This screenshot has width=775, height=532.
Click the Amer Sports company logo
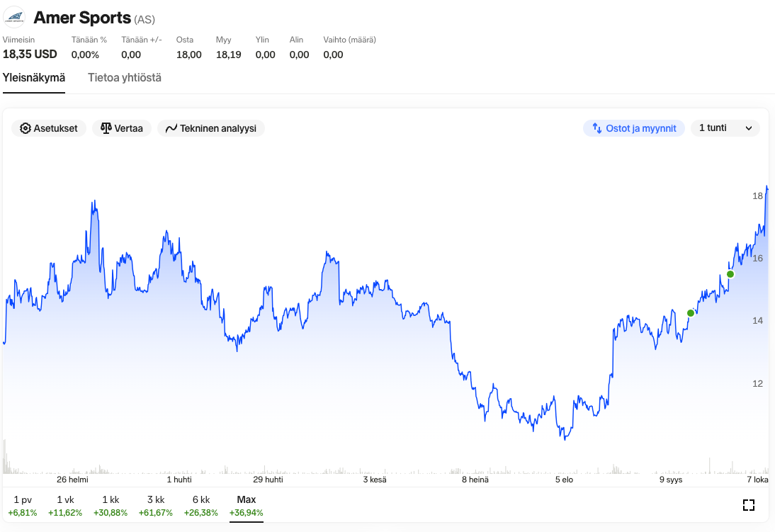click(14, 18)
